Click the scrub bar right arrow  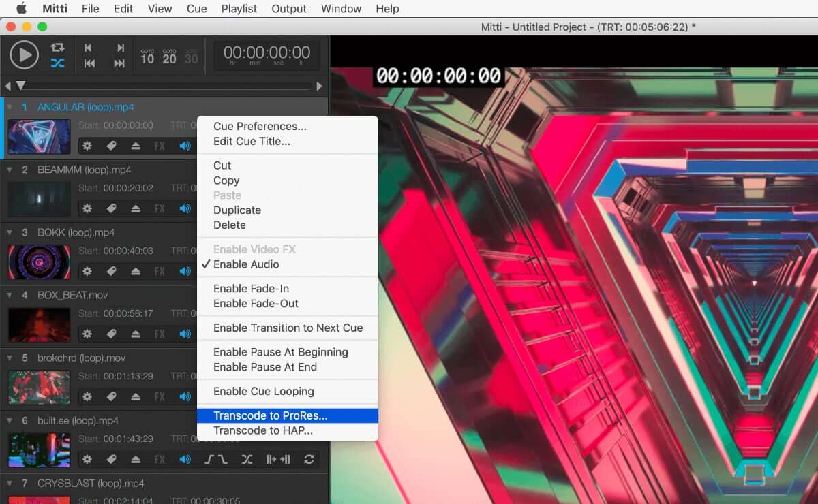319,86
